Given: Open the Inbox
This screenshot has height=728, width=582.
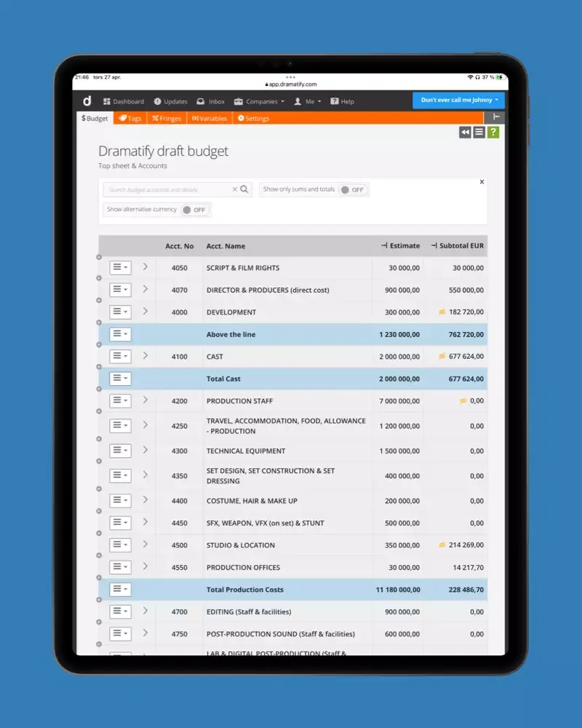Looking at the screenshot, I should pos(211,101).
